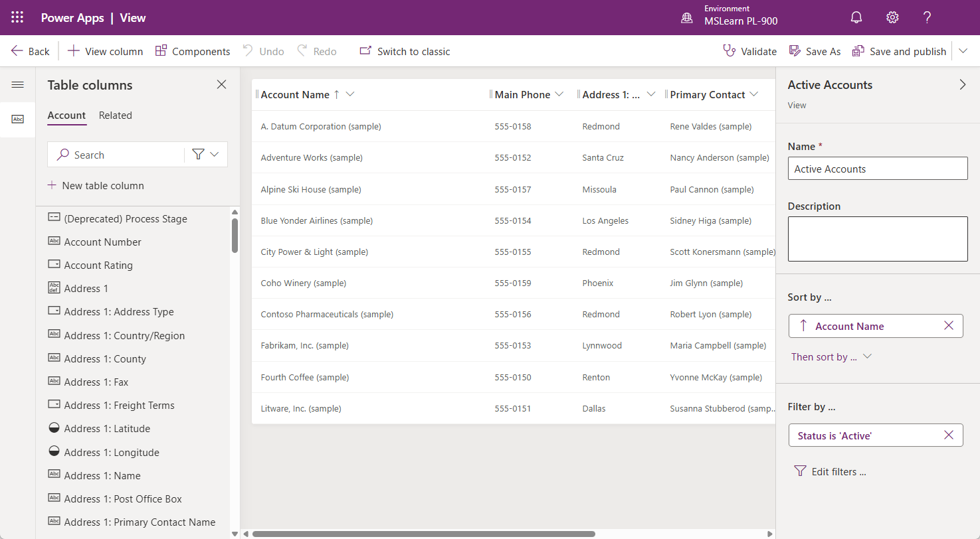Screen dimensions: 980x539
Task: Switch to classic view designer
Action: click(x=405, y=51)
